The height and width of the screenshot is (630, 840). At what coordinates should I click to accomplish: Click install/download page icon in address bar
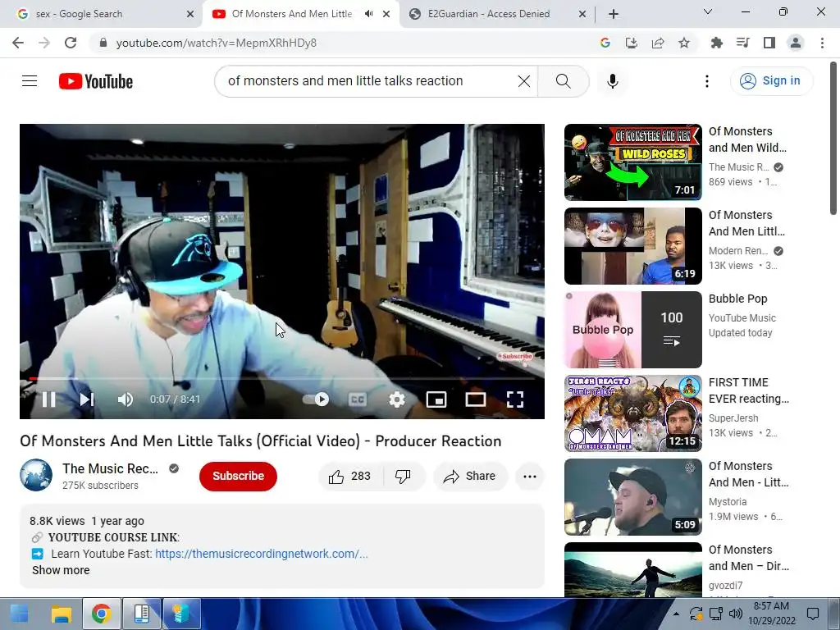pyautogui.click(x=632, y=43)
